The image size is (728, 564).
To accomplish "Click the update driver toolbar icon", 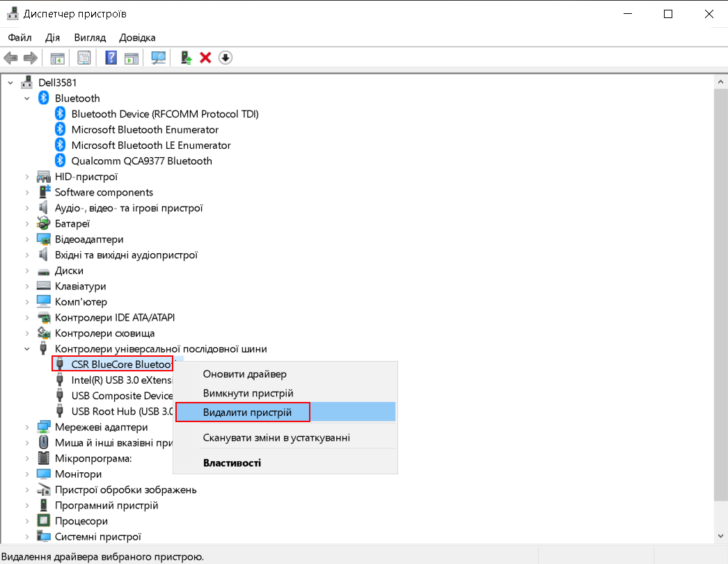I will pos(186,58).
